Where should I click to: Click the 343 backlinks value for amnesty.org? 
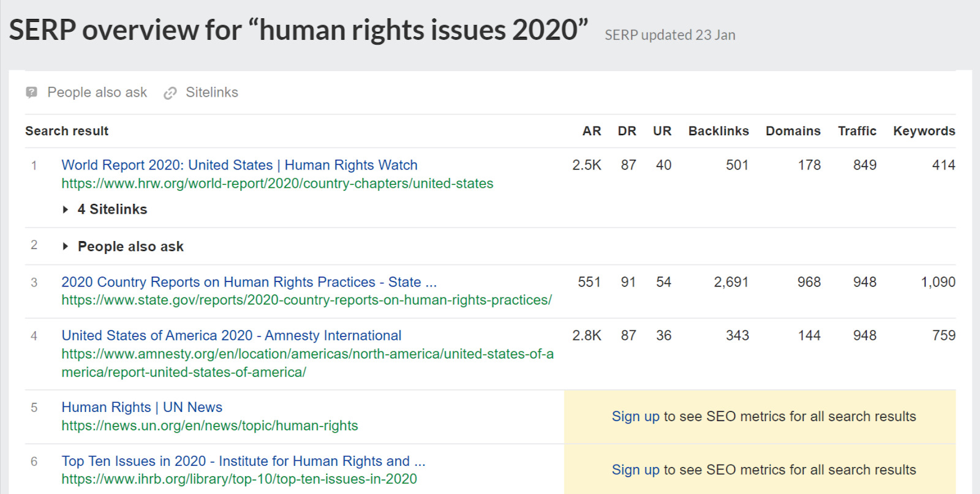(x=737, y=335)
